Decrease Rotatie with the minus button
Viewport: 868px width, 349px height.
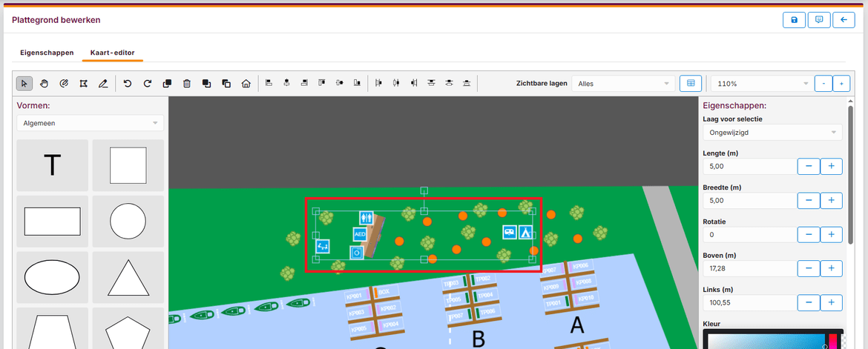click(x=809, y=234)
